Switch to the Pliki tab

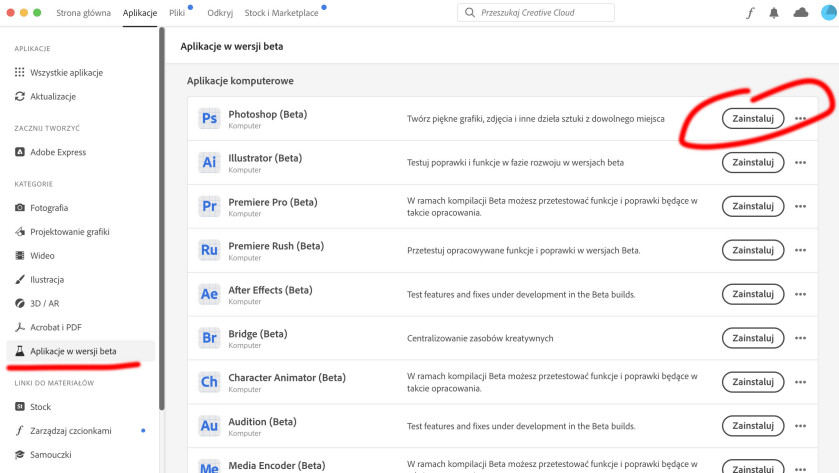pyautogui.click(x=177, y=13)
